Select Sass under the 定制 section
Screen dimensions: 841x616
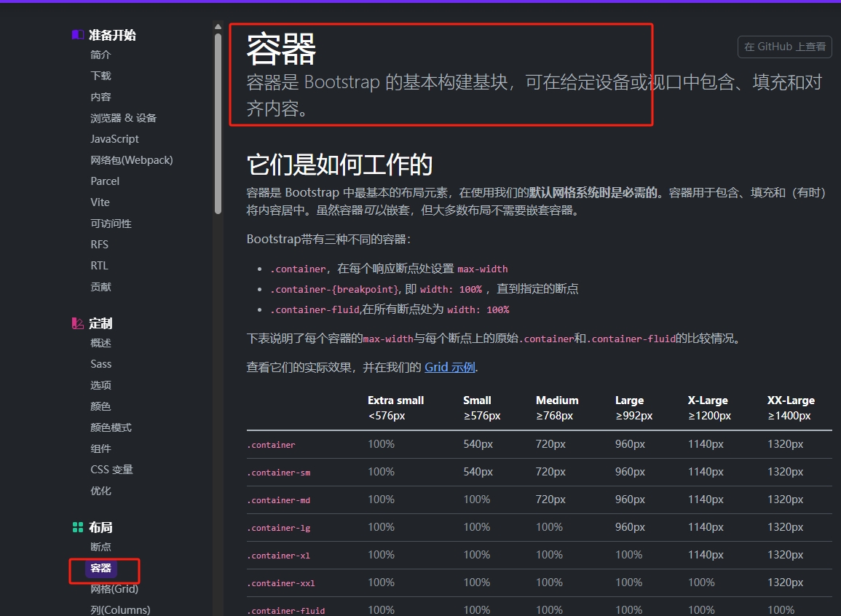[x=100, y=363]
